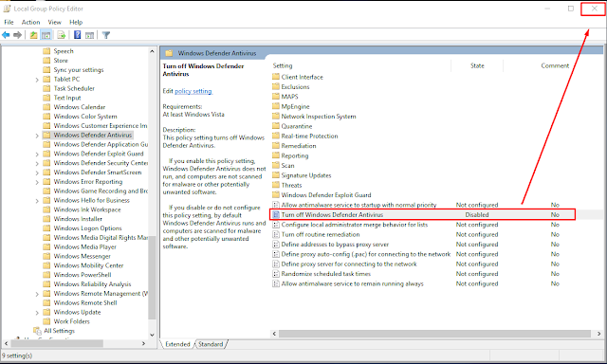This screenshot has width=607, height=364.
Task: Expand the Windows Defender SmartScreen node
Action: (x=37, y=173)
